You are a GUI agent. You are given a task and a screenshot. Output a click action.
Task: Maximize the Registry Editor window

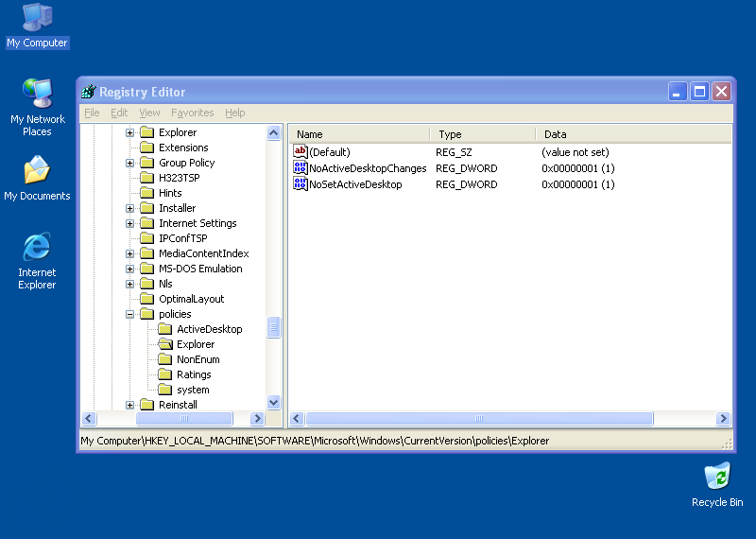699,91
